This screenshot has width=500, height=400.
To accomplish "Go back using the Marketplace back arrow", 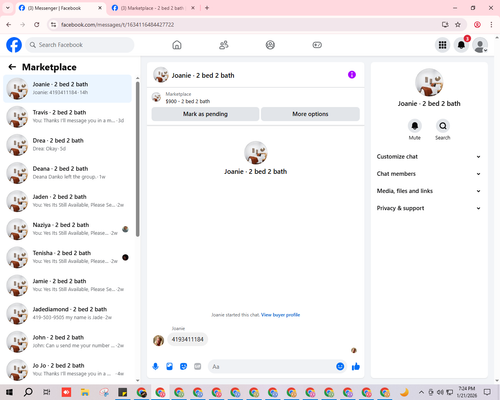I will coord(12,67).
